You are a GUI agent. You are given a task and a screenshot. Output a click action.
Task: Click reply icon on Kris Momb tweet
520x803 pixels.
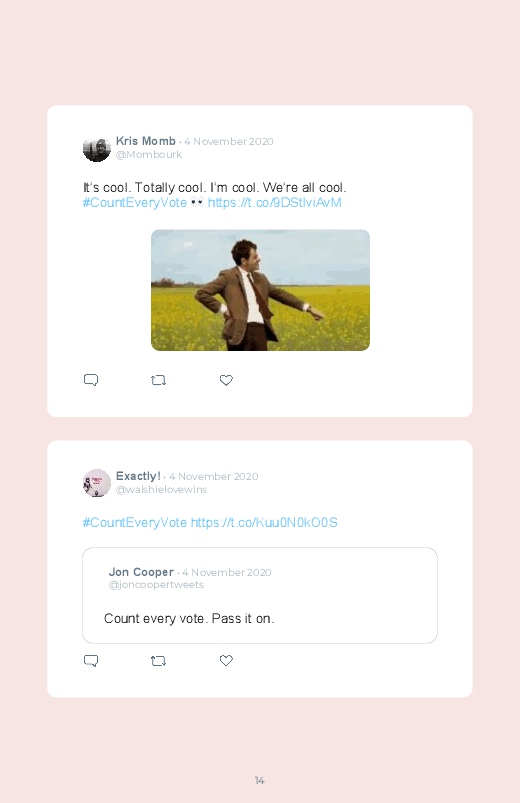91,380
